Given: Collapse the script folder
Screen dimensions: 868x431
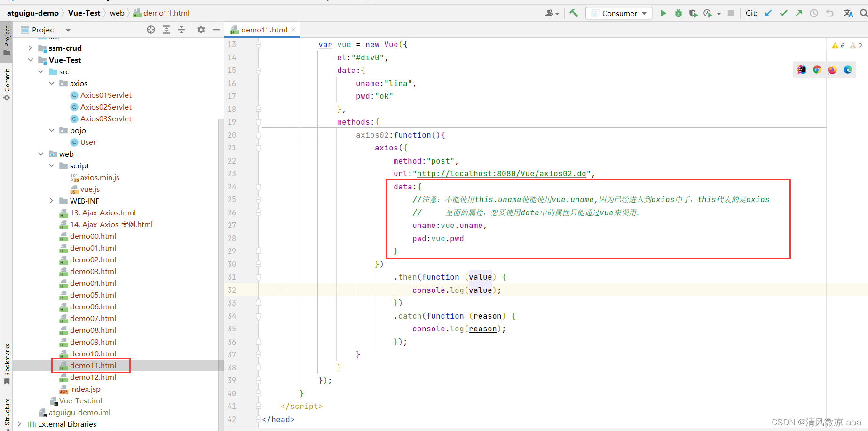Looking at the screenshot, I should tap(52, 165).
